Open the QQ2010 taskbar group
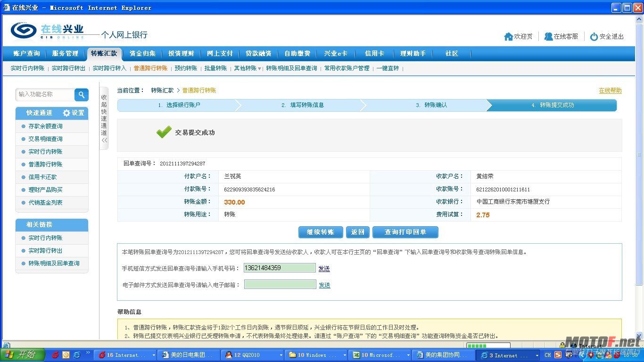The height and width of the screenshot is (362, 644). [x=254, y=355]
